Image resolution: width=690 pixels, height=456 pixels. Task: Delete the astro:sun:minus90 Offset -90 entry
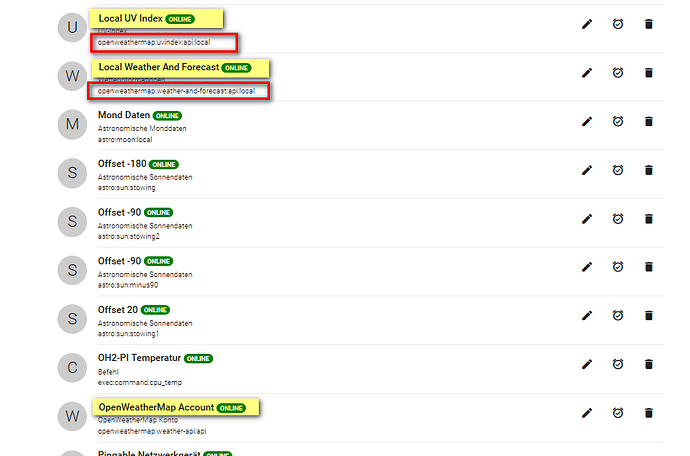click(x=649, y=267)
